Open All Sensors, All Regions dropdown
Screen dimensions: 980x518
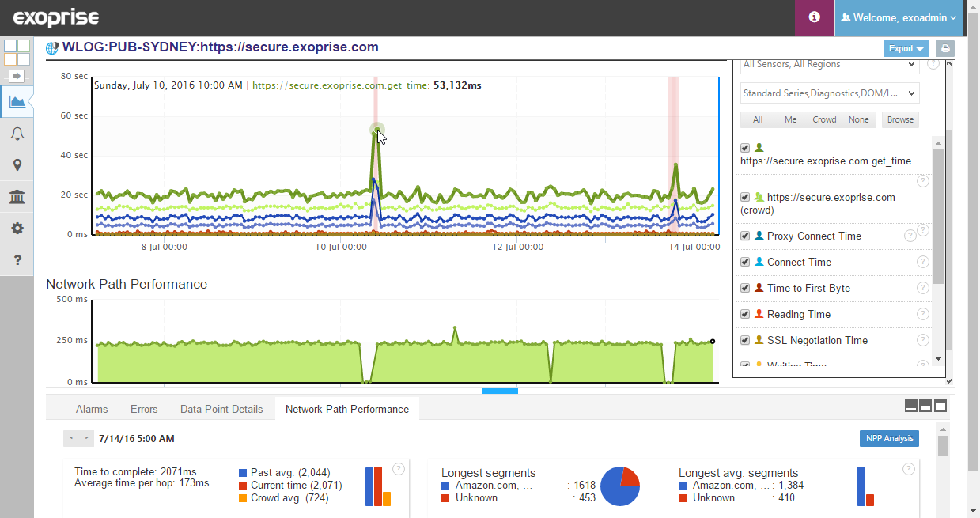[x=830, y=65]
